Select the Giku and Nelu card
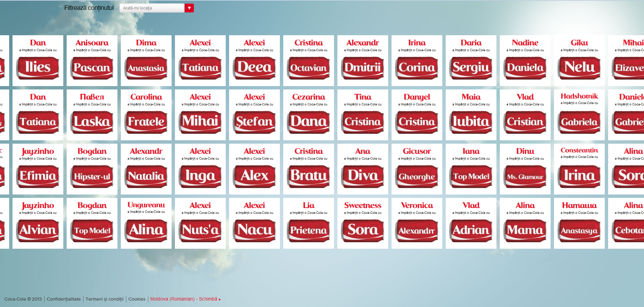Image resolution: width=644 pixels, height=307 pixels. (579, 61)
